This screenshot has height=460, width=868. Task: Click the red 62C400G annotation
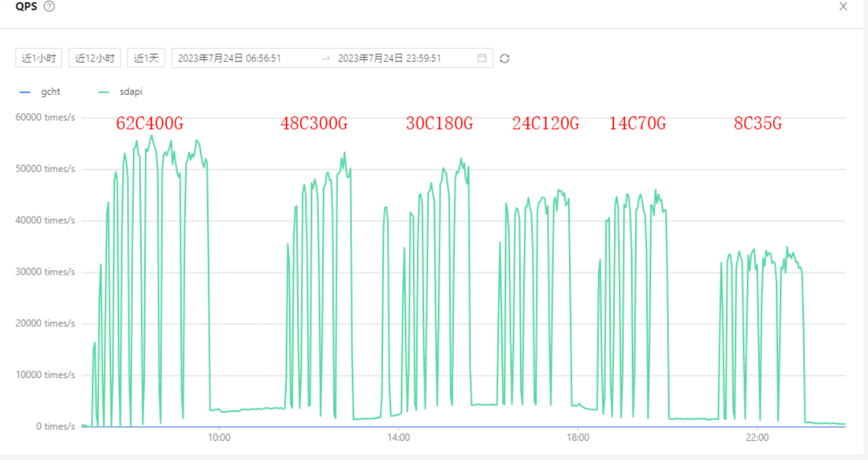click(x=150, y=124)
